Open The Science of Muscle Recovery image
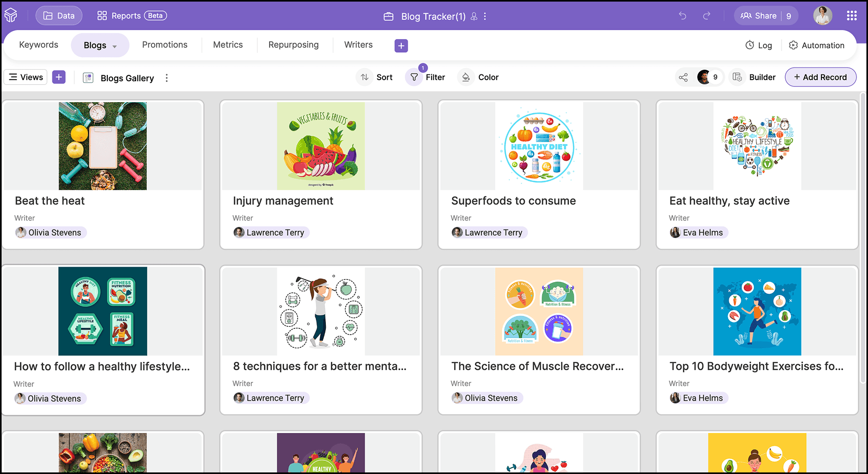This screenshot has width=868, height=474. 539,311
